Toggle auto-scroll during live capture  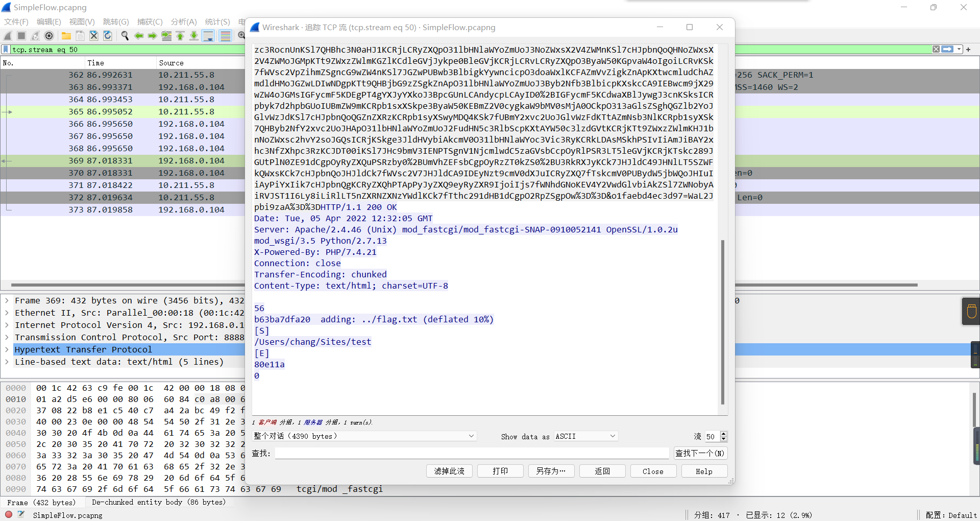(x=208, y=36)
